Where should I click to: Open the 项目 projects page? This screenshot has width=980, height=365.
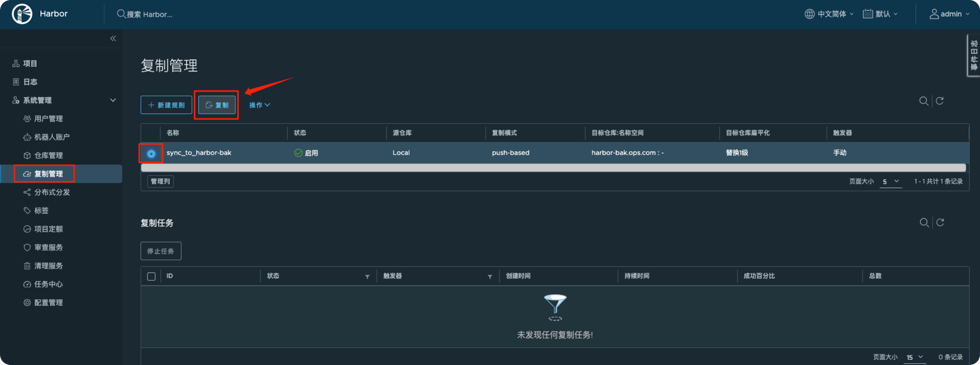30,63
